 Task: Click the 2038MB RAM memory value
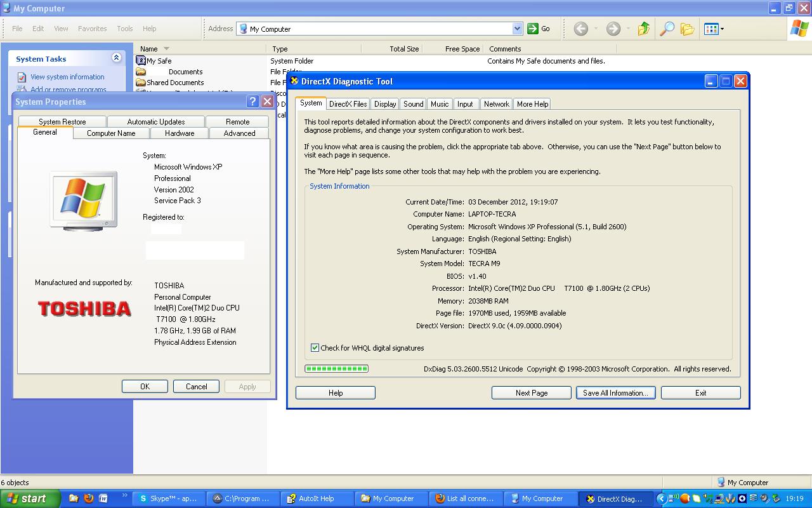pos(488,301)
